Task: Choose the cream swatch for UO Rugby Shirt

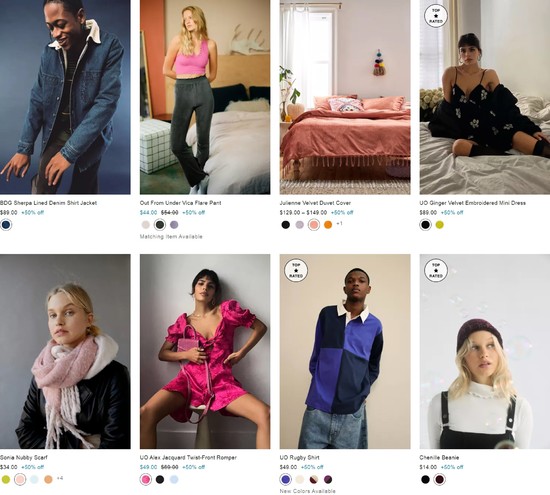Action: click(x=300, y=479)
